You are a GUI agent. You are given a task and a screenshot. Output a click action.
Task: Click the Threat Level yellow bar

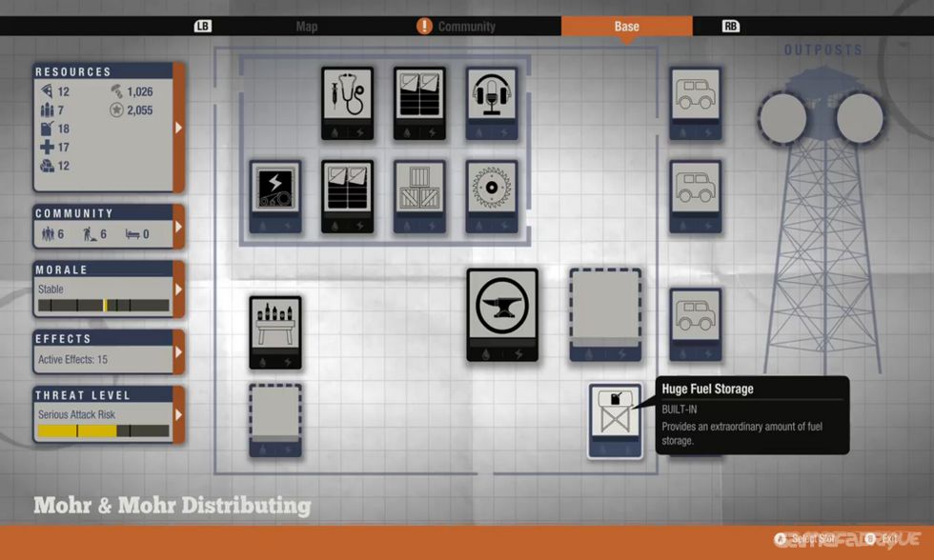coord(104,430)
